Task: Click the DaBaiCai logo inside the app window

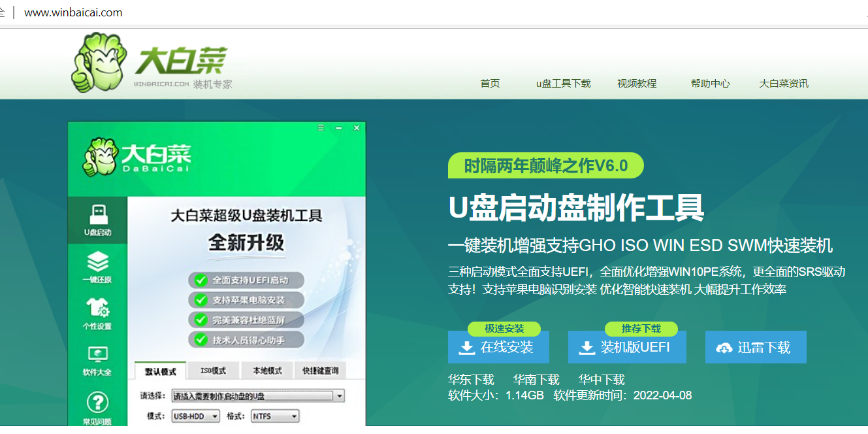Action: pyautogui.click(x=136, y=158)
